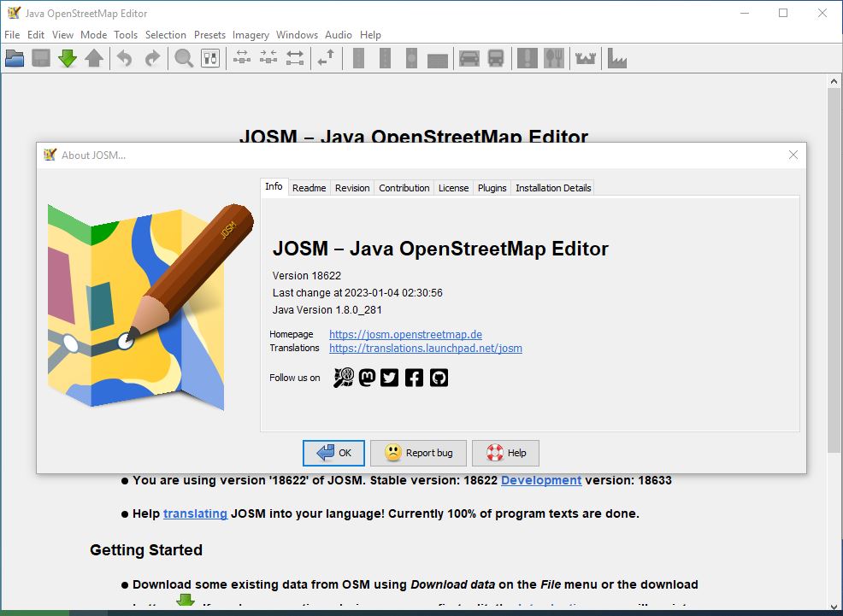Screen dimensions: 843x616
Task: Click the OK button
Action: [x=333, y=453]
